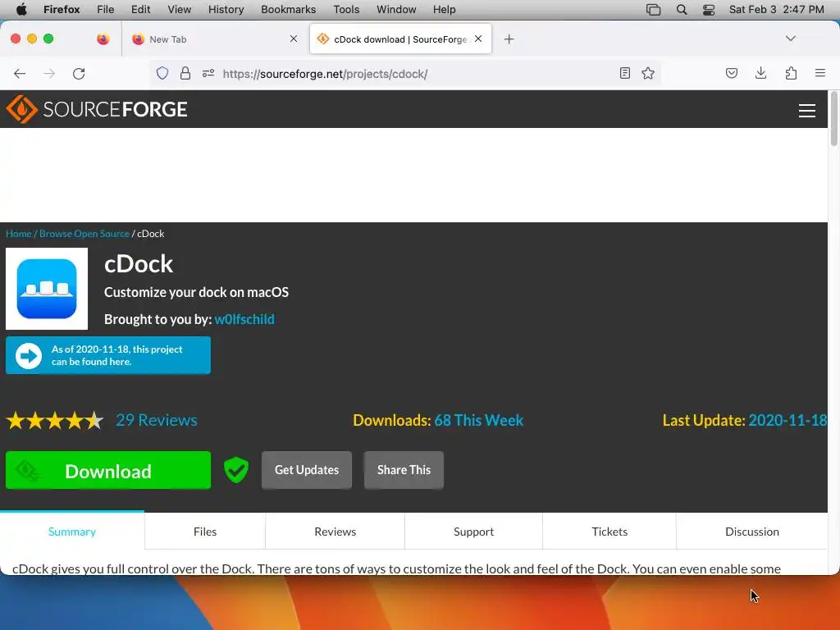Click the star rating icons
This screenshot has height=630, width=840.
tap(55, 421)
